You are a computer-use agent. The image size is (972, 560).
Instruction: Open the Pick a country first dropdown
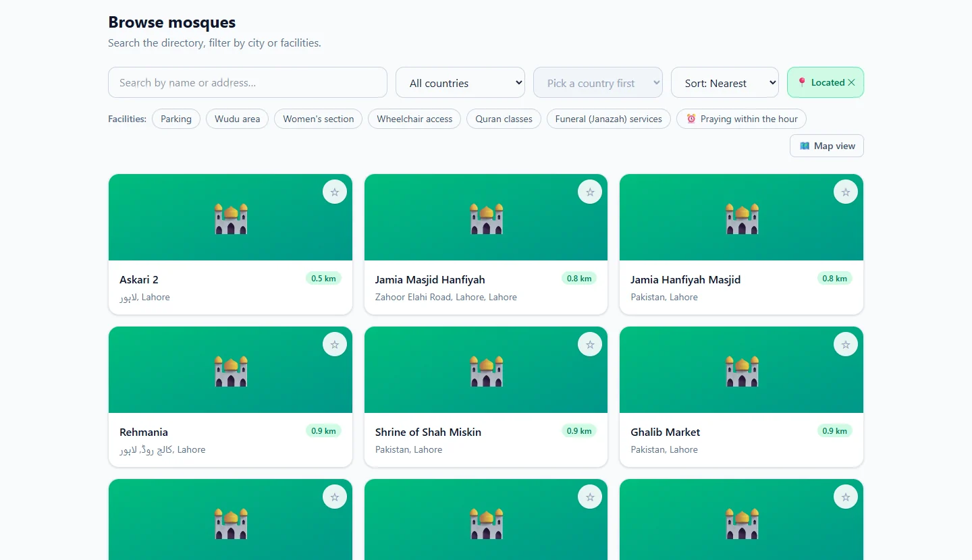[x=598, y=83]
